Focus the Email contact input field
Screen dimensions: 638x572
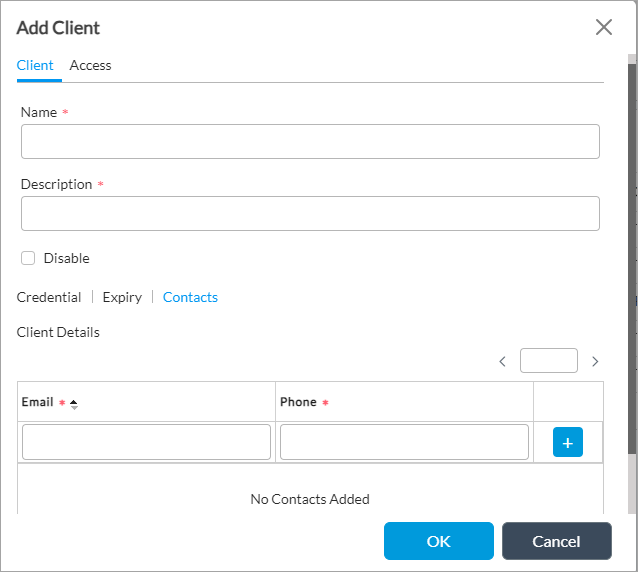[x=146, y=442]
